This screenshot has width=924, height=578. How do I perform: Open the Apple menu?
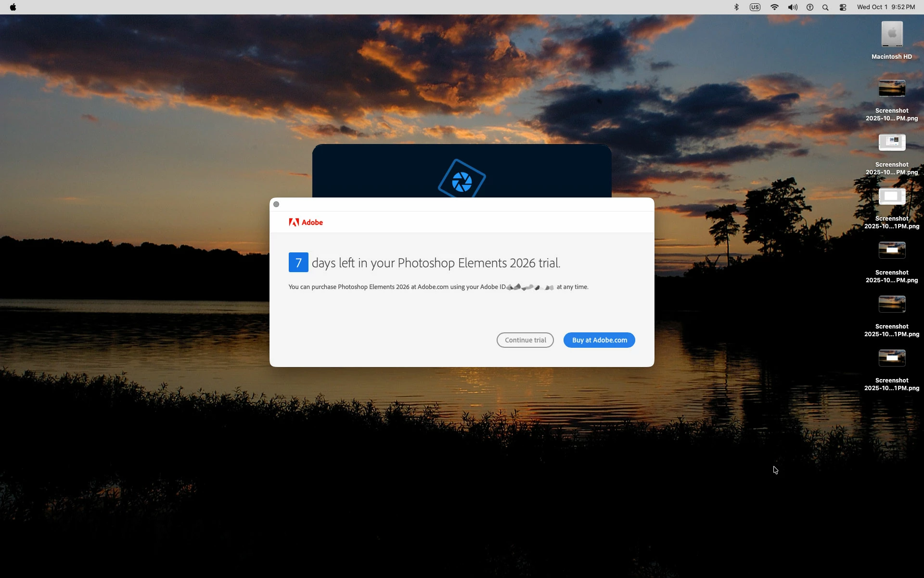pos(13,7)
